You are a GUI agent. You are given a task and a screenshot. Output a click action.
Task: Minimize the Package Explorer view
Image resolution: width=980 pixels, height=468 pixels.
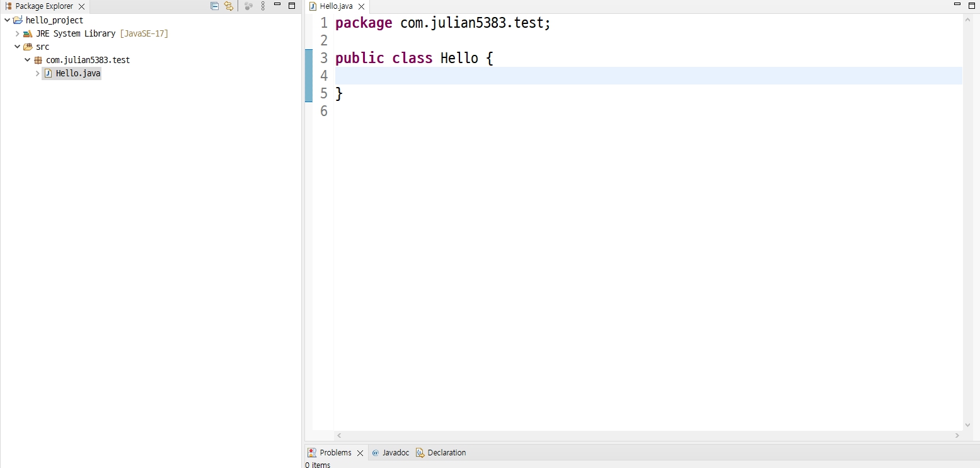(277, 5)
